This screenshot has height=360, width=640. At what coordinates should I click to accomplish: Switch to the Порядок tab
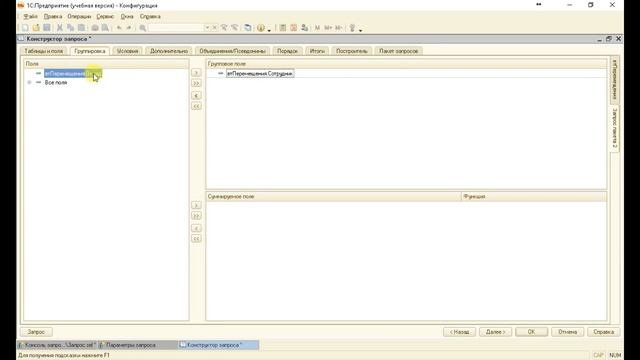click(x=287, y=51)
